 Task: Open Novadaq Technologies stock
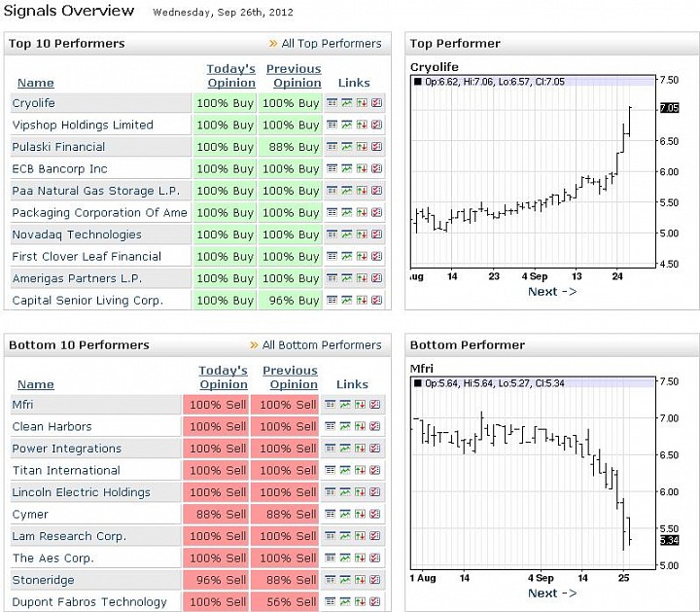[x=77, y=234]
